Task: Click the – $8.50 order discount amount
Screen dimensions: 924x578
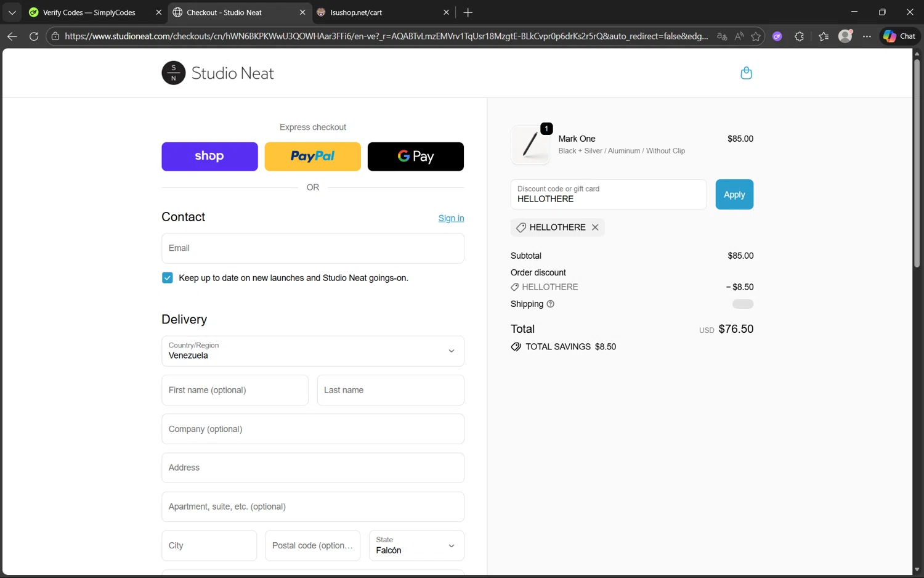Action: pos(739,287)
